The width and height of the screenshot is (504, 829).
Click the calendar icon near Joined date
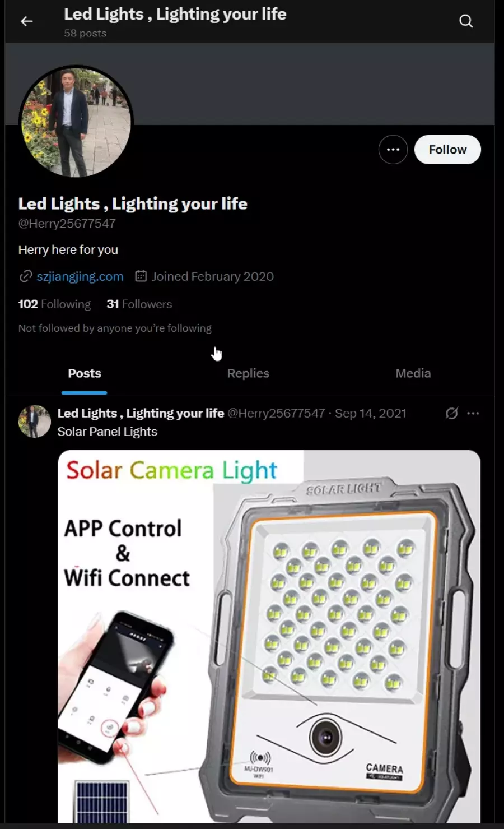141,276
